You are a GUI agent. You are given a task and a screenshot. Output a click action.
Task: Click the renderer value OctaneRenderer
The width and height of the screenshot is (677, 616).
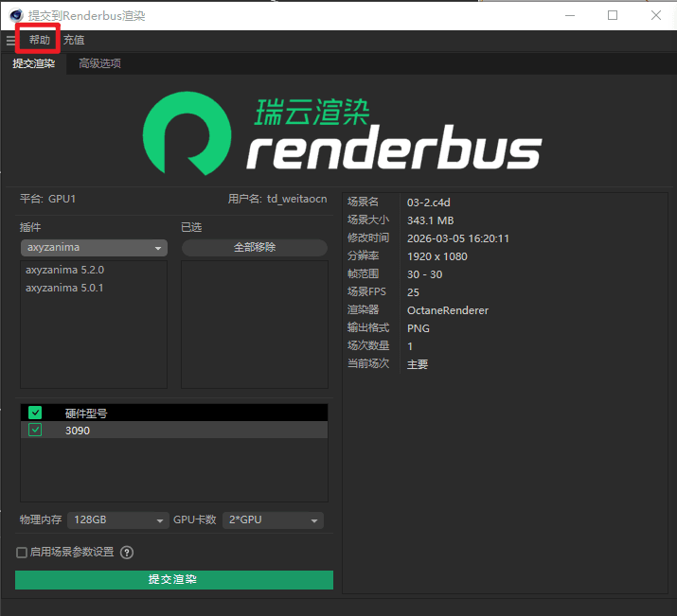point(448,310)
